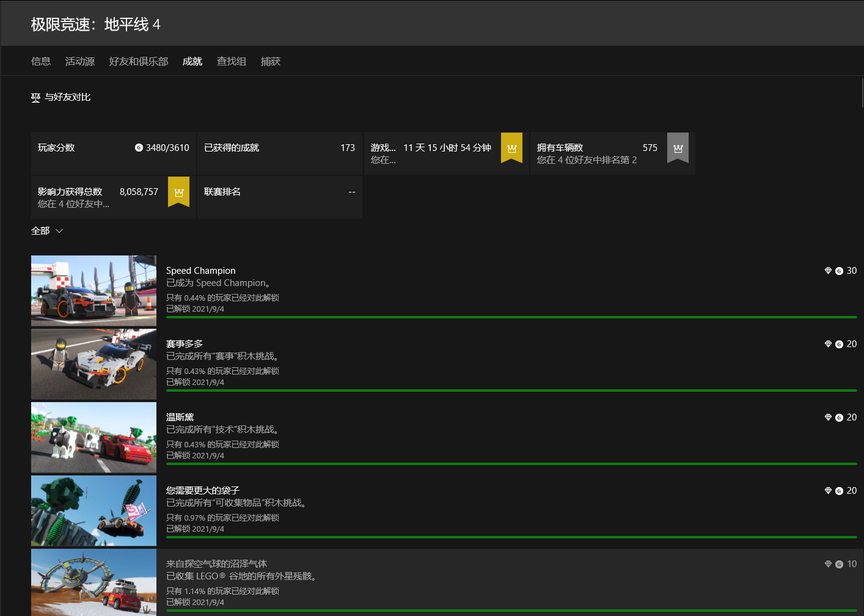Click the 您需要更大的袋子 achievement title
The image size is (864, 616).
point(203,491)
